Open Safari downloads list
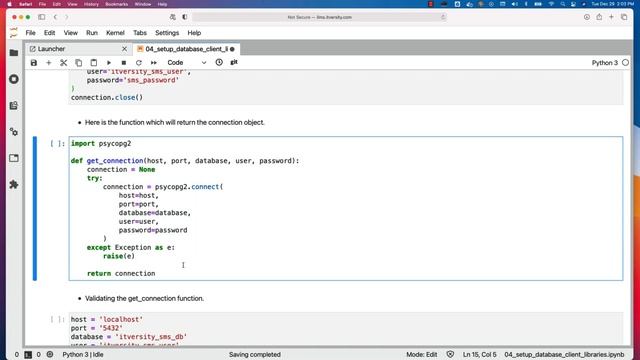 (x=587, y=17)
